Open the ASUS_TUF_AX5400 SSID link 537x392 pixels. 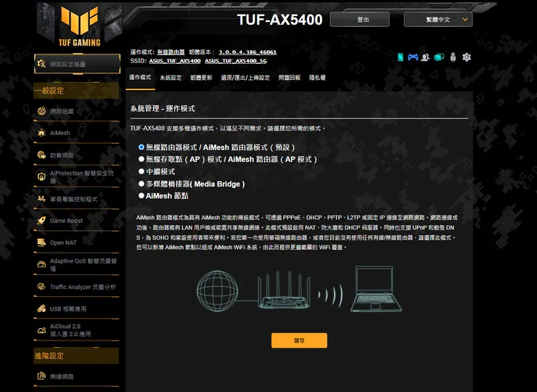pyautogui.click(x=175, y=61)
